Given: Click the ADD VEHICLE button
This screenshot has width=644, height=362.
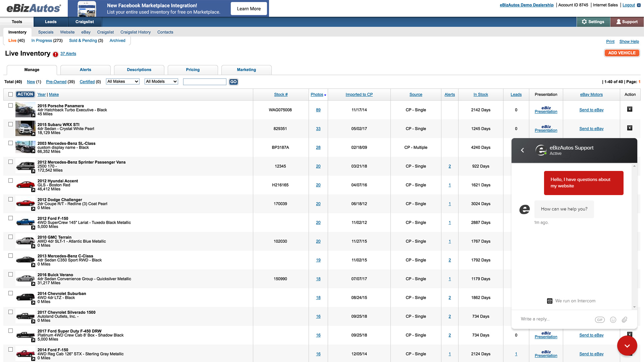Looking at the screenshot, I should (622, 53).
